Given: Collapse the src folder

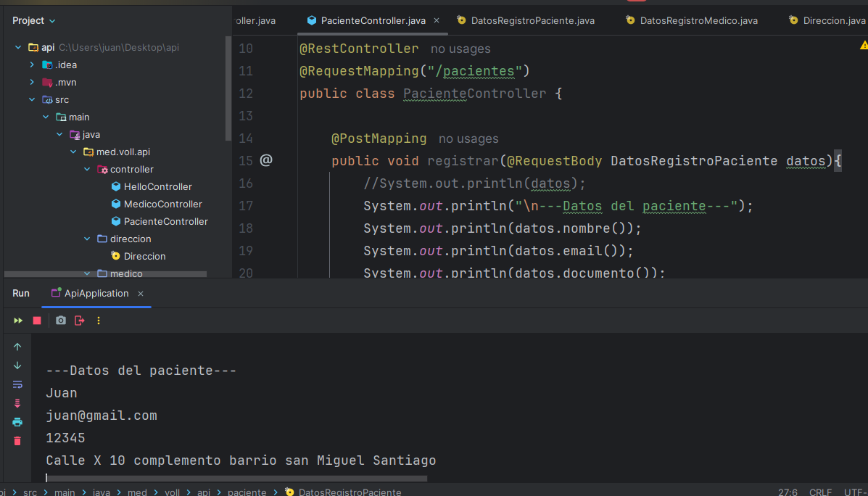Looking at the screenshot, I should [x=32, y=99].
